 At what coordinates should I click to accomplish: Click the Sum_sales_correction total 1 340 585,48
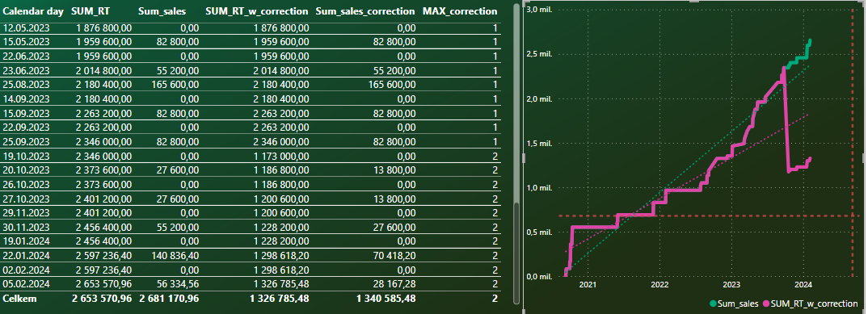tap(386, 299)
